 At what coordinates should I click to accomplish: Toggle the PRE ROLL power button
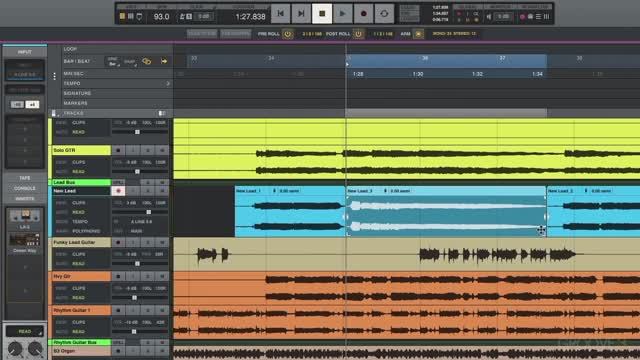[x=288, y=34]
